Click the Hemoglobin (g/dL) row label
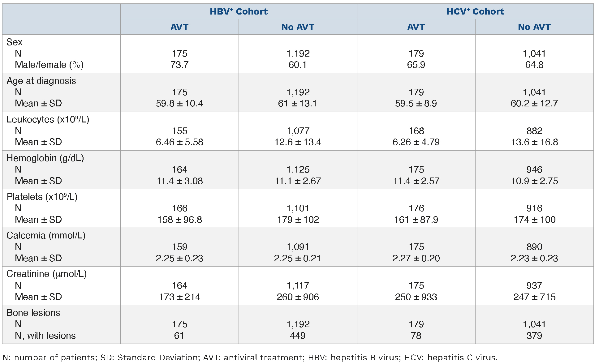 pyautogui.click(x=45, y=158)
